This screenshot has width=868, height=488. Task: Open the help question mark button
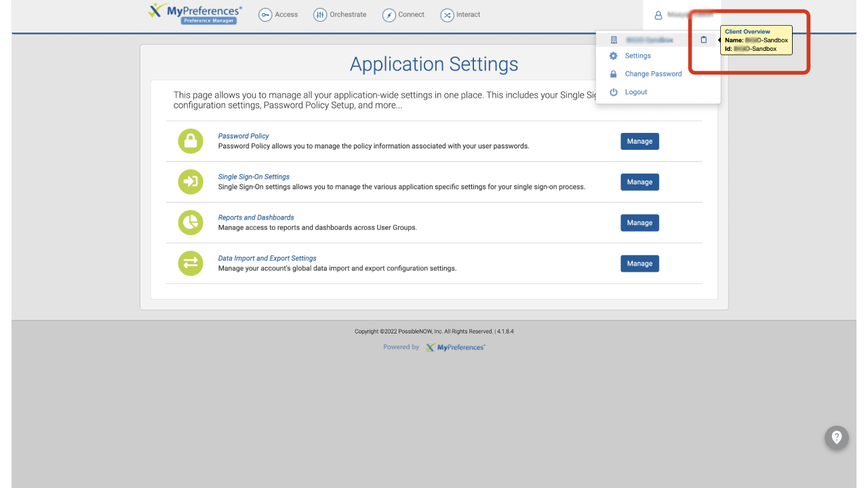[836, 437]
